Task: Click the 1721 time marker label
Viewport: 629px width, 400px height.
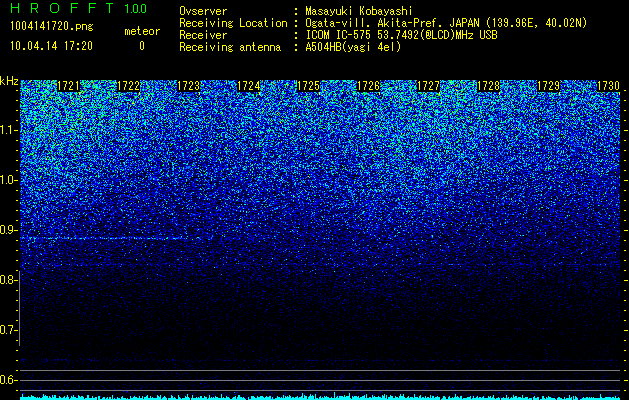Action: coord(69,86)
